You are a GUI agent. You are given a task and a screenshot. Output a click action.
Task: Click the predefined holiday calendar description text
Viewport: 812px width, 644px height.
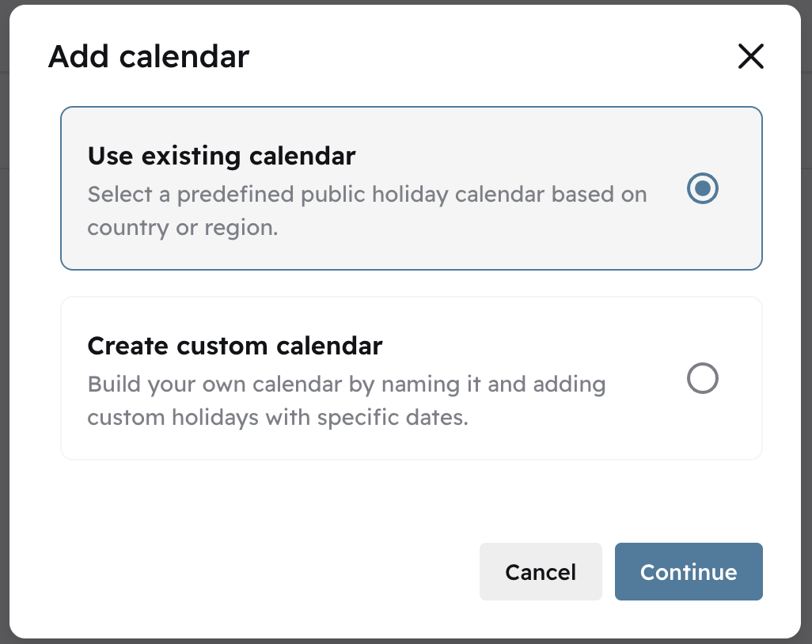(x=366, y=210)
